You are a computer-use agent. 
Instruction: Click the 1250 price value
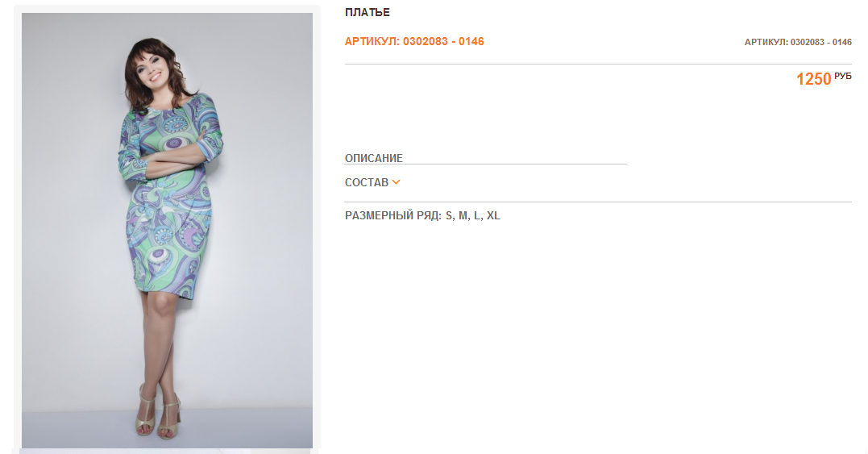click(813, 79)
